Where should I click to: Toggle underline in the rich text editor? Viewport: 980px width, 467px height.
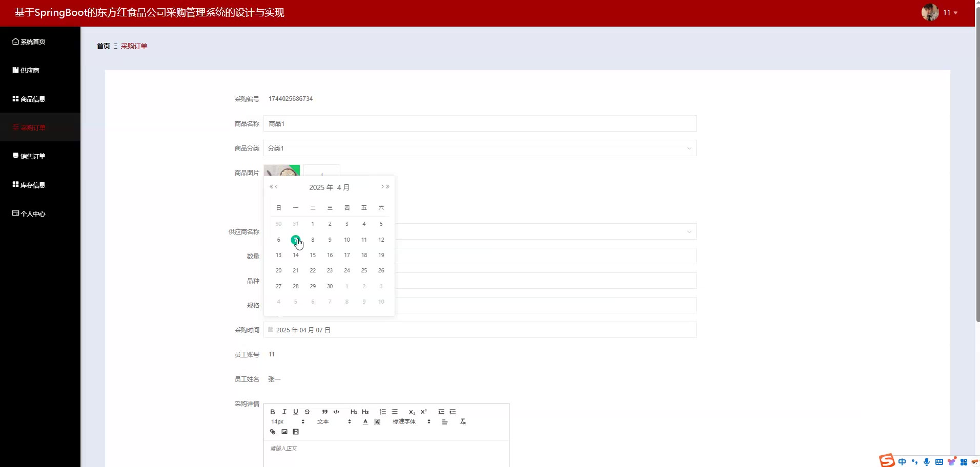click(296, 412)
